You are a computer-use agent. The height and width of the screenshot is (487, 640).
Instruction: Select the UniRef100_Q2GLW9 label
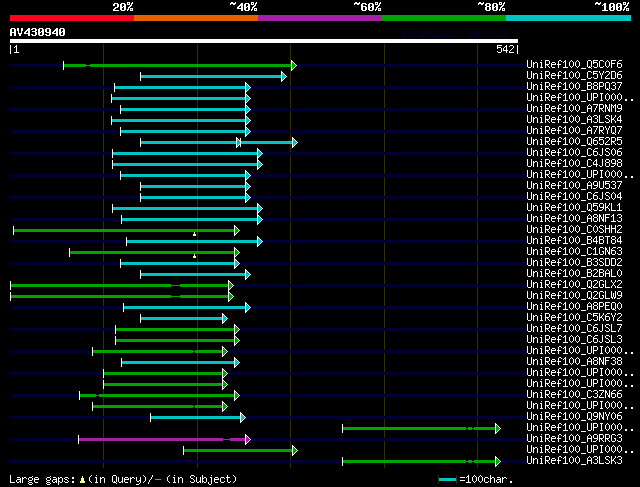tap(574, 296)
